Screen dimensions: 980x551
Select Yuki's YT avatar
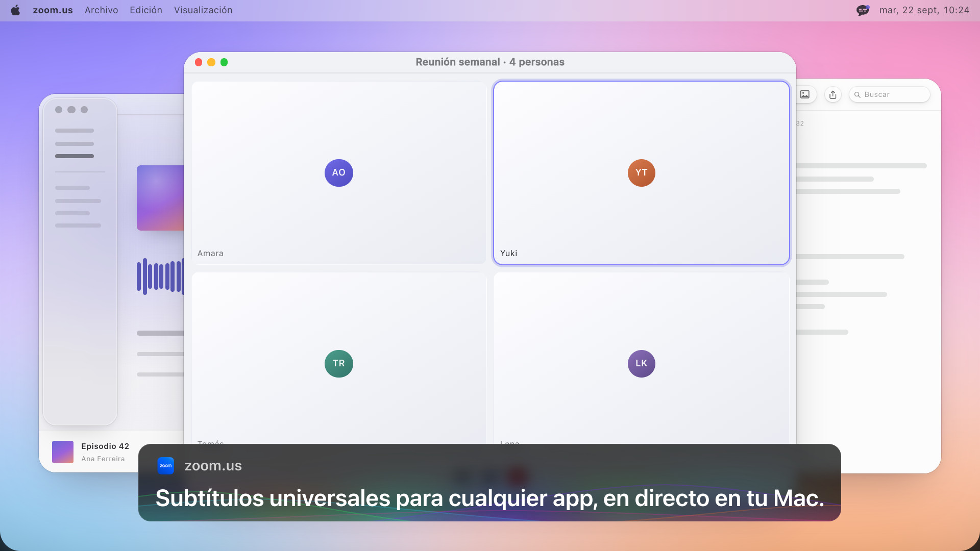(x=642, y=172)
